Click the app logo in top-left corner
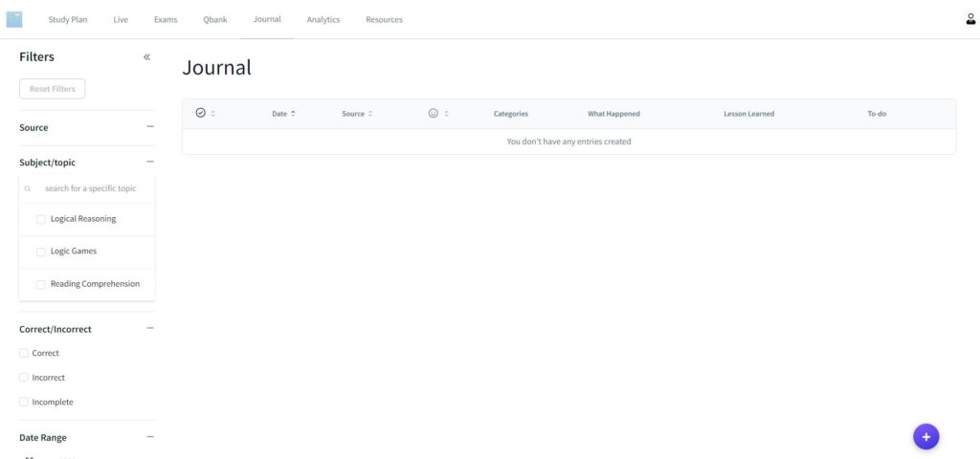Screen dimensions: 980x459 14,19
